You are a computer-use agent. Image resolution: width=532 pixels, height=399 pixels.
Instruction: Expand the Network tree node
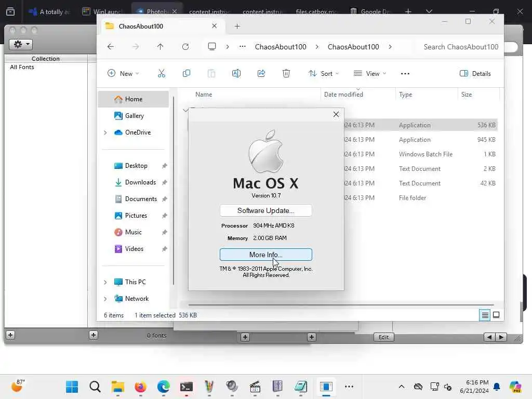pyautogui.click(x=105, y=299)
